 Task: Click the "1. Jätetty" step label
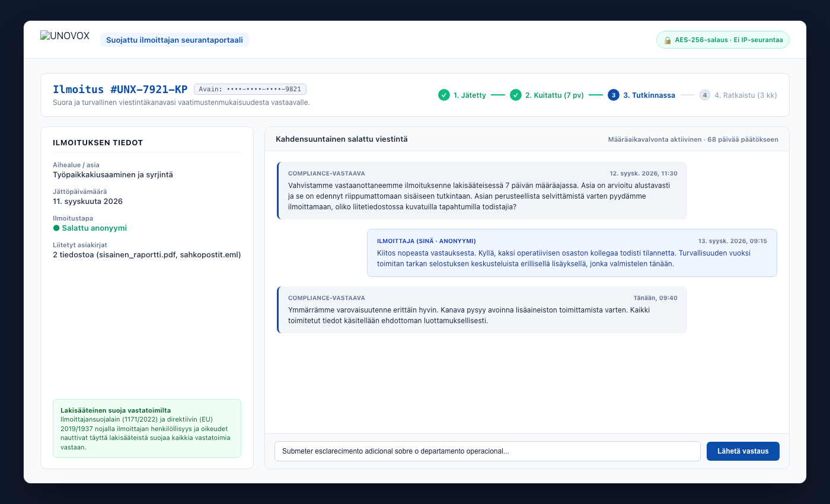click(x=470, y=95)
